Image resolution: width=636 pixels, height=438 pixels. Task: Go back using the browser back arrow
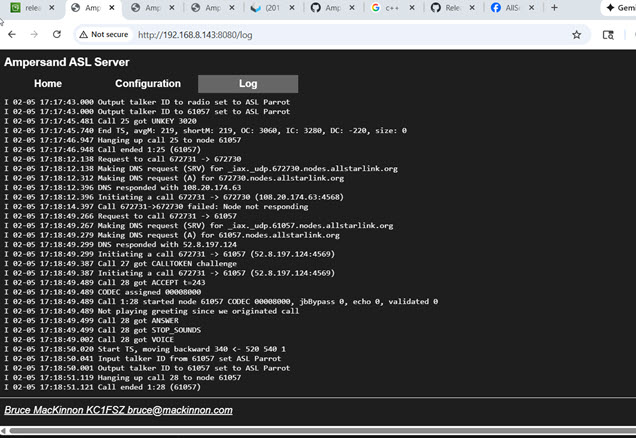[x=12, y=34]
